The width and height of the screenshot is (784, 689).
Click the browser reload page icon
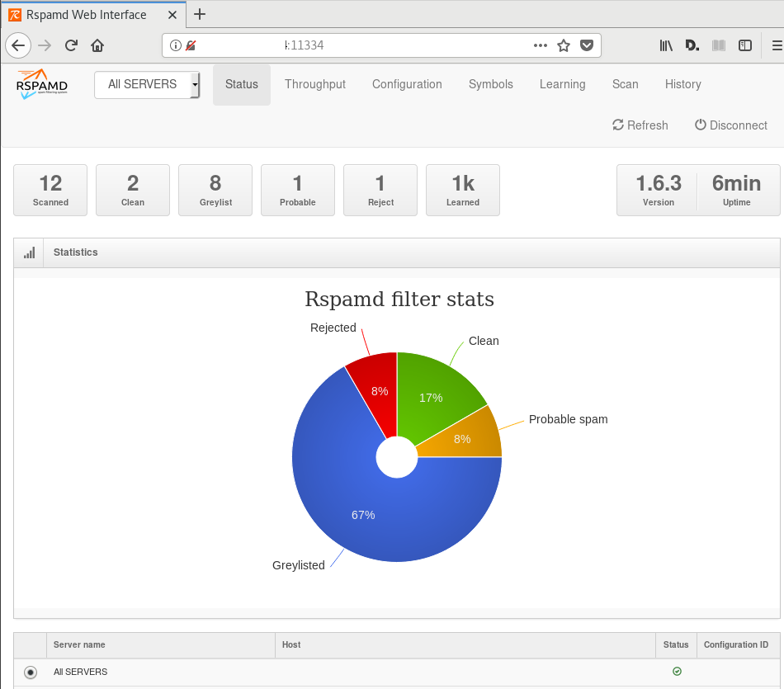tap(71, 46)
